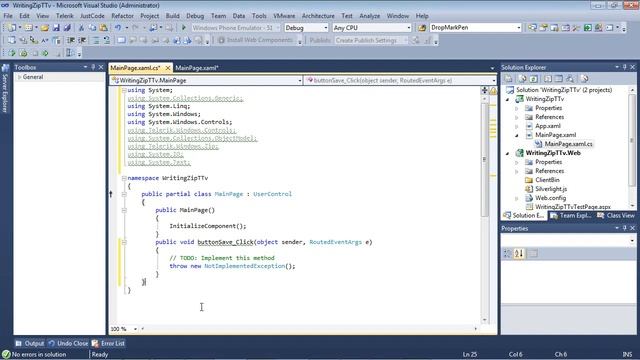Image resolution: width=640 pixels, height=360 pixels.
Task: Click the Increase Indent icon
Action: click(82, 40)
